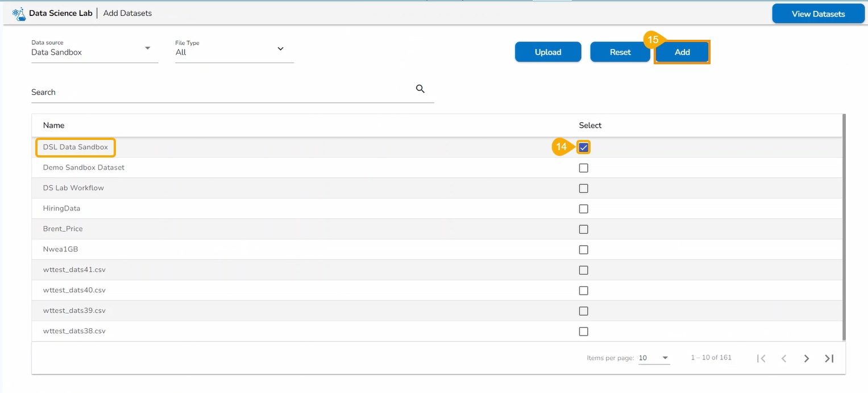Jump to the last page of datasets

[x=829, y=358]
